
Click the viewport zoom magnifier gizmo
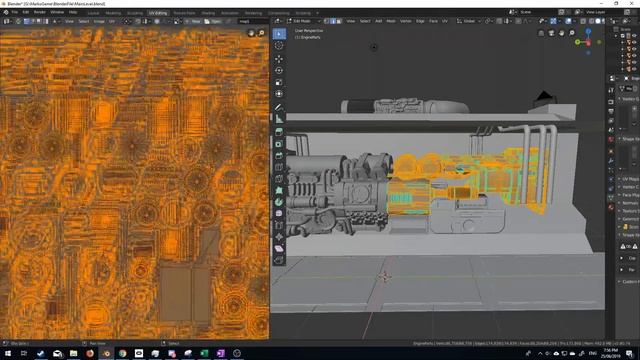572,33
